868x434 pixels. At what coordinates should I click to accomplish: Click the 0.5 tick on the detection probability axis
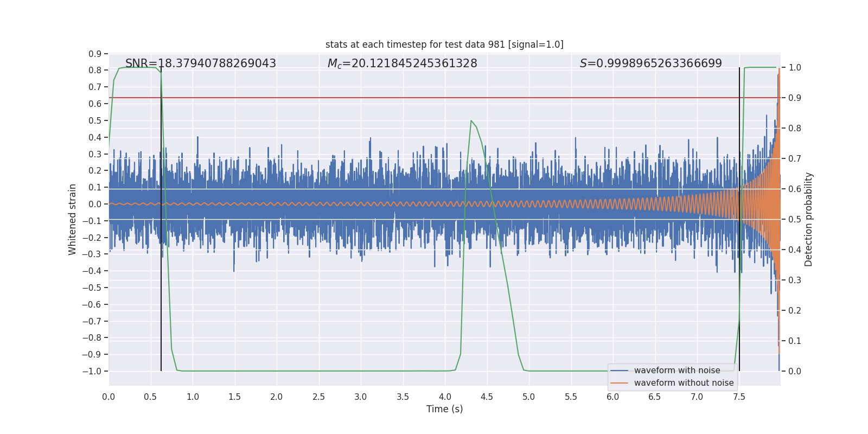[794, 219]
